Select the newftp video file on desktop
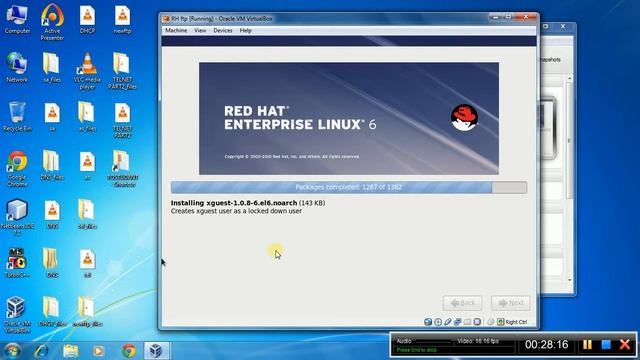 click(x=122, y=19)
